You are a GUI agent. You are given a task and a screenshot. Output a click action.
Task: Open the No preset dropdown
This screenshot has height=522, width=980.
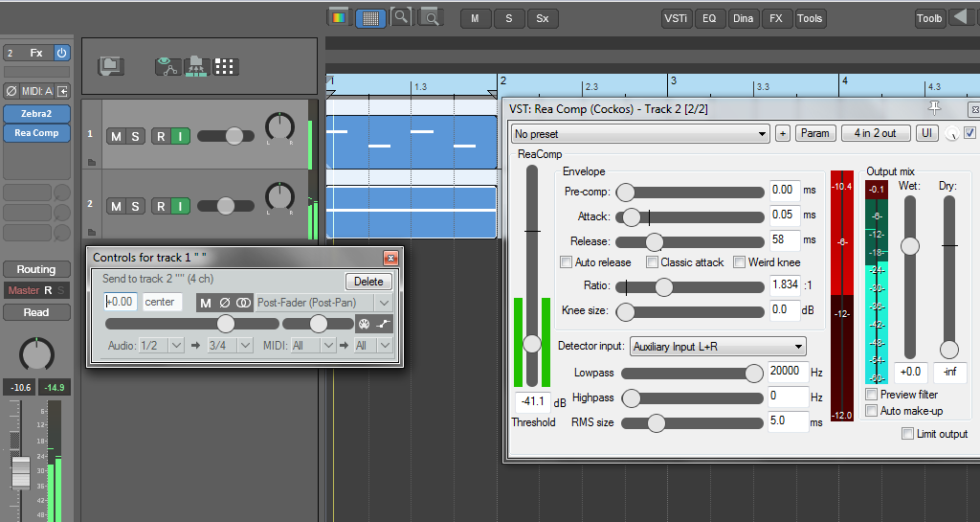point(640,134)
